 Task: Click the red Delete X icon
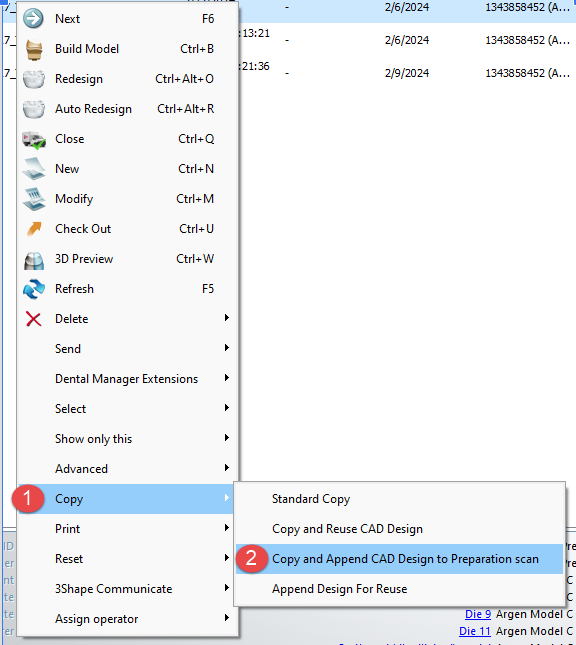34,319
